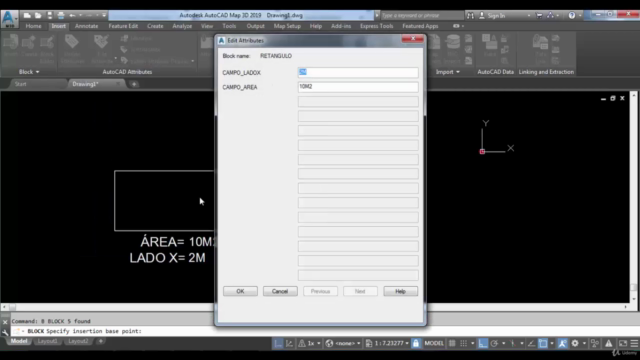The width and height of the screenshot is (640, 360).
Task: Click the Save icon in quick access toolbar
Action: (50, 16)
